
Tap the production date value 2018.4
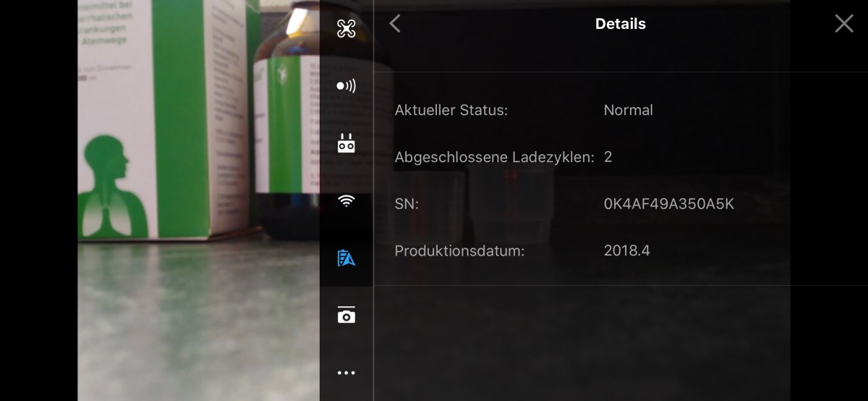tap(626, 251)
